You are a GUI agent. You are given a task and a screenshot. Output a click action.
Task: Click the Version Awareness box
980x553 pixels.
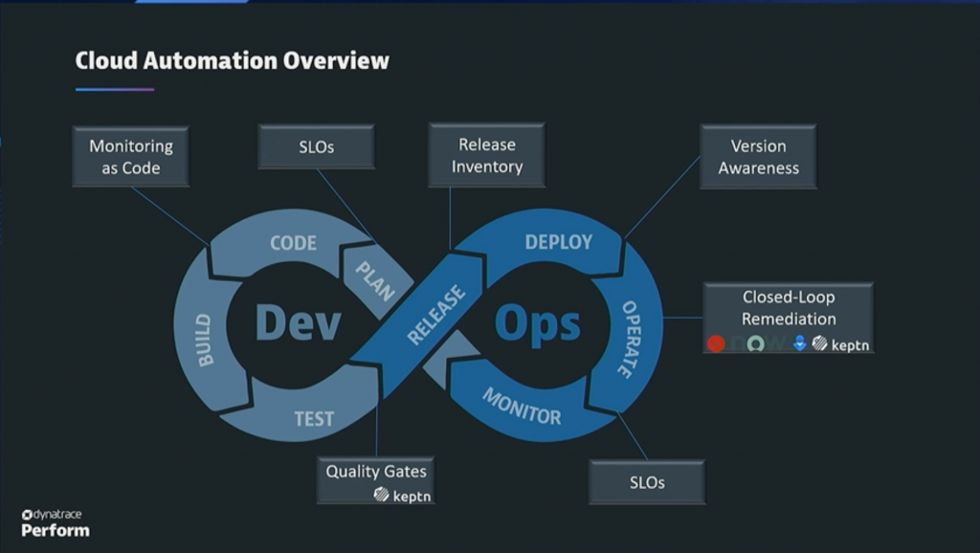(758, 156)
